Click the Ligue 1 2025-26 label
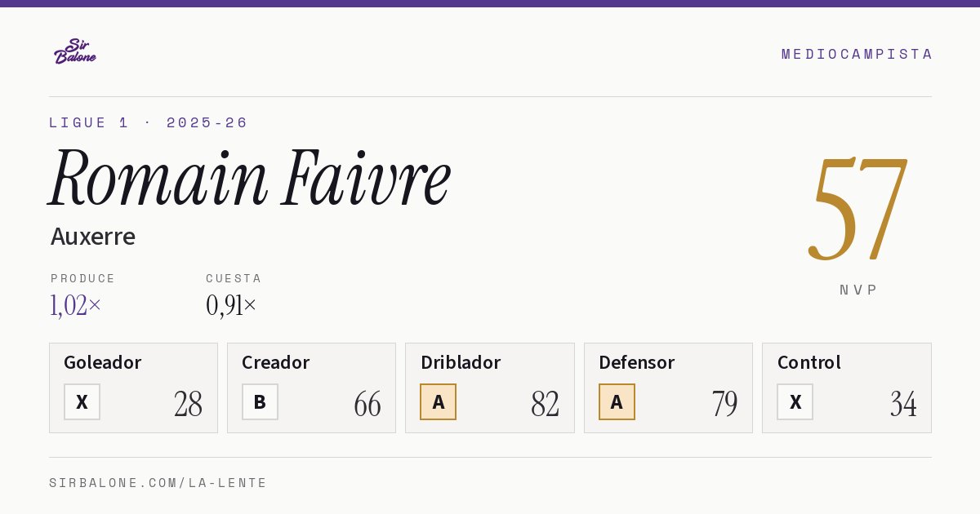980x514 pixels. (x=148, y=122)
